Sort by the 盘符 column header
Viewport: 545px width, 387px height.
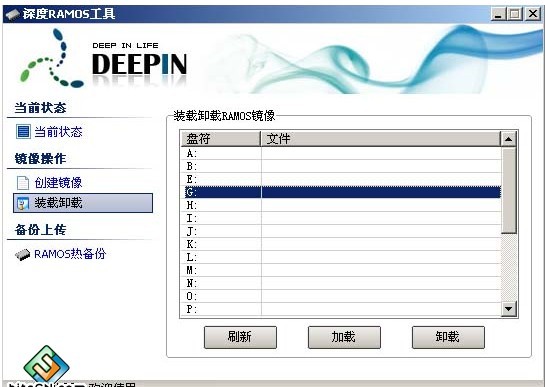(x=221, y=139)
